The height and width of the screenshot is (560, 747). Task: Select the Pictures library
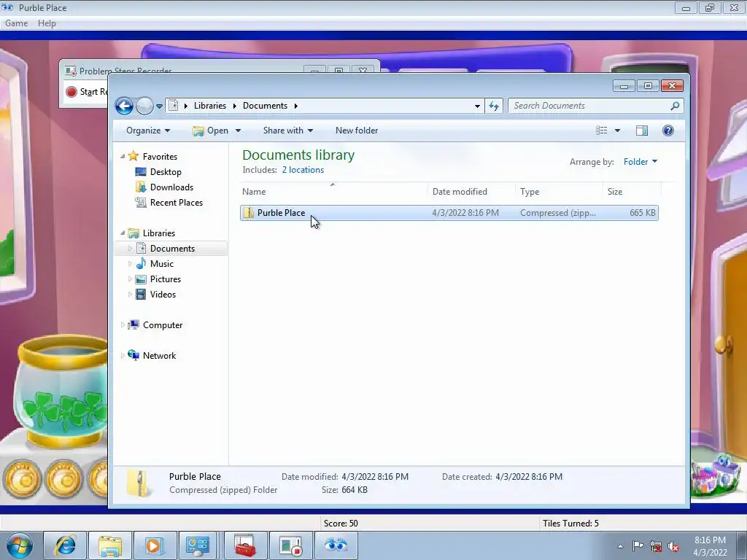coord(166,279)
